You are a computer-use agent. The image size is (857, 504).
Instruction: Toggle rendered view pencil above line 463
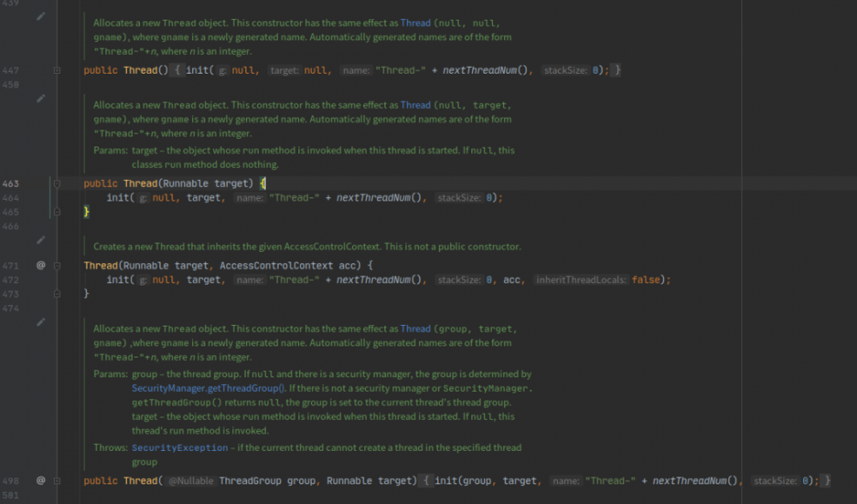[40, 99]
